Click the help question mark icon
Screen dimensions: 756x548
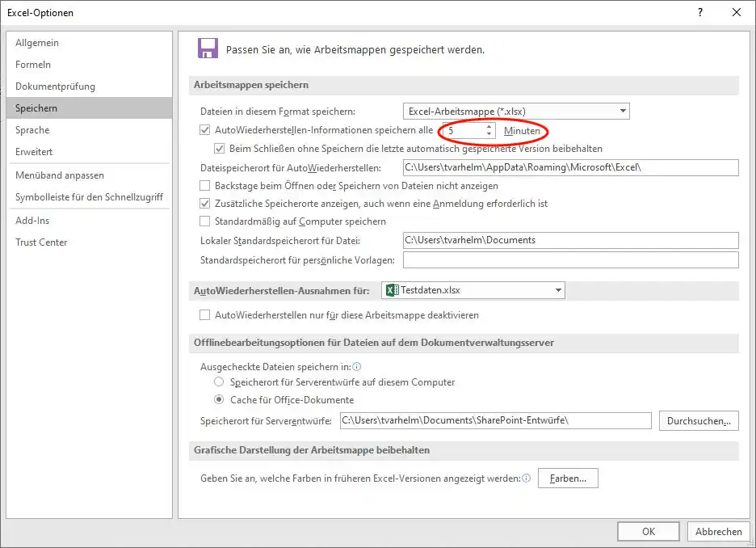click(699, 12)
